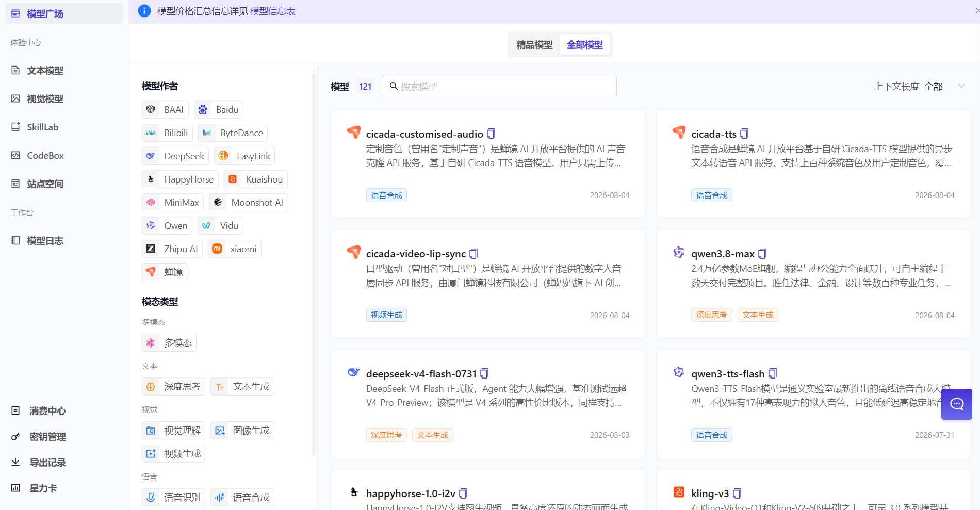Enable the 图像生成 modality filter
The image size is (980, 510).
pos(242,430)
